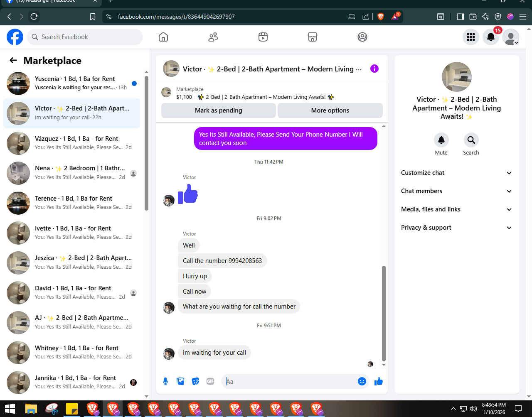Open the Friends icon in top navigation
Screen dimensions: 532x417
(x=213, y=37)
